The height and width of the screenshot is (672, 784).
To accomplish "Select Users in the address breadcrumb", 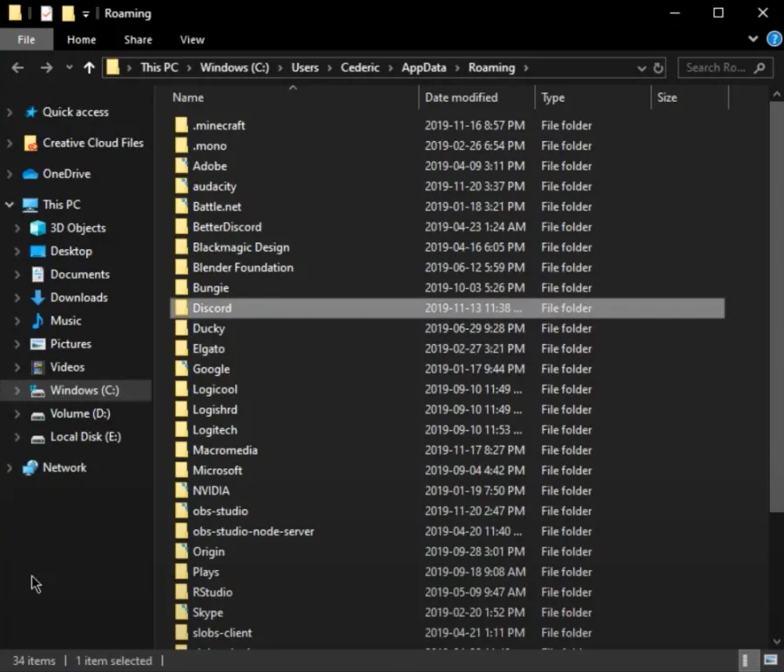I will (305, 67).
